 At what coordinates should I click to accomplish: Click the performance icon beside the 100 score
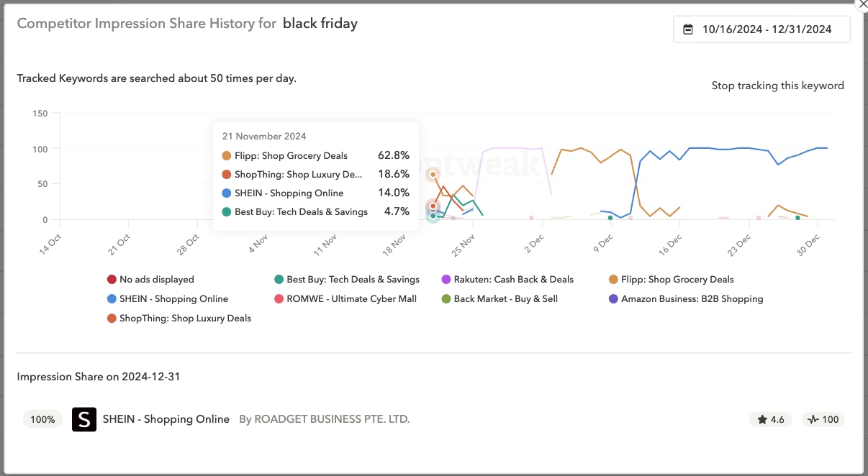click(813, 419)
